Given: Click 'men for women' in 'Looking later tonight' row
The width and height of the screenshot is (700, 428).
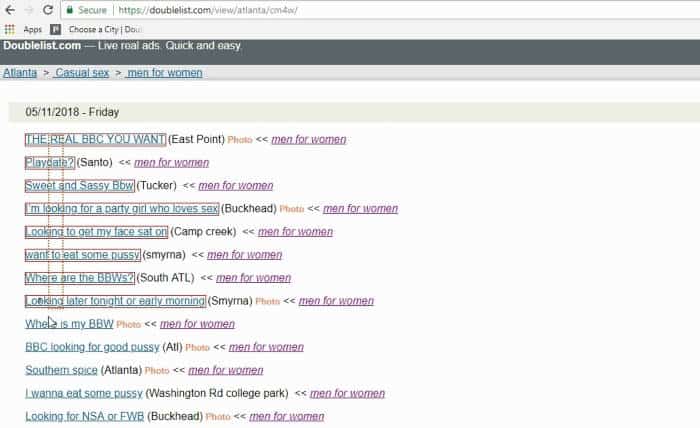Looking at the screenshot, I should (x=336, y=301).
